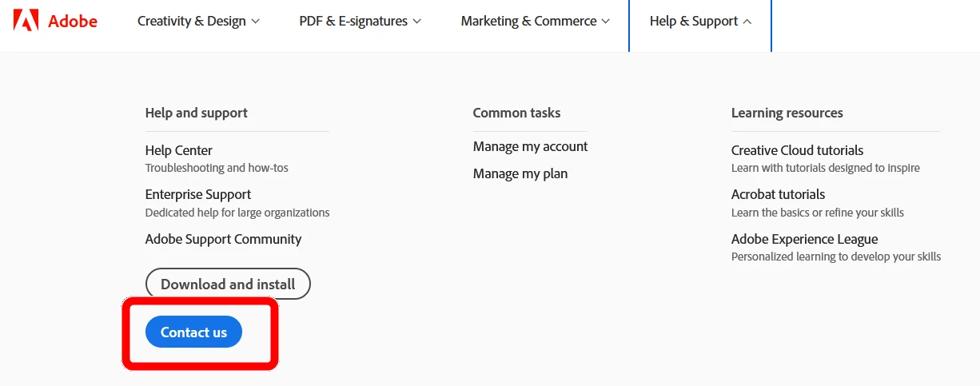Viewport: 980px width, 386px height.
Task: Click the 'Learning resources' heading
Action: click(787, 113)
